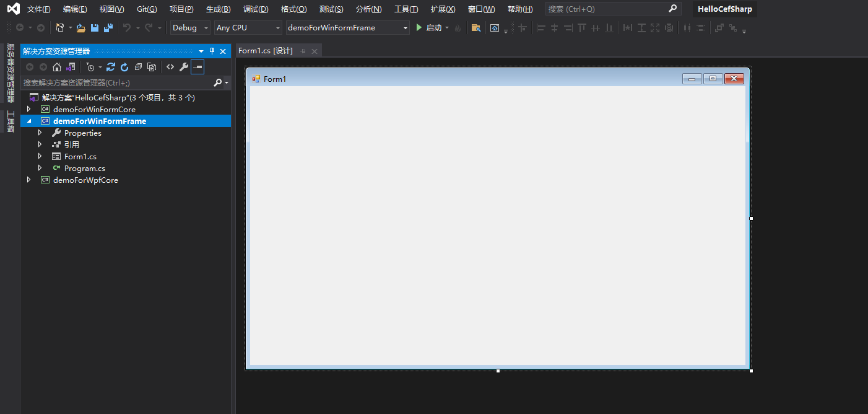Select Program.cs in the solution tree
868x414 pixels.
(85, 168)
